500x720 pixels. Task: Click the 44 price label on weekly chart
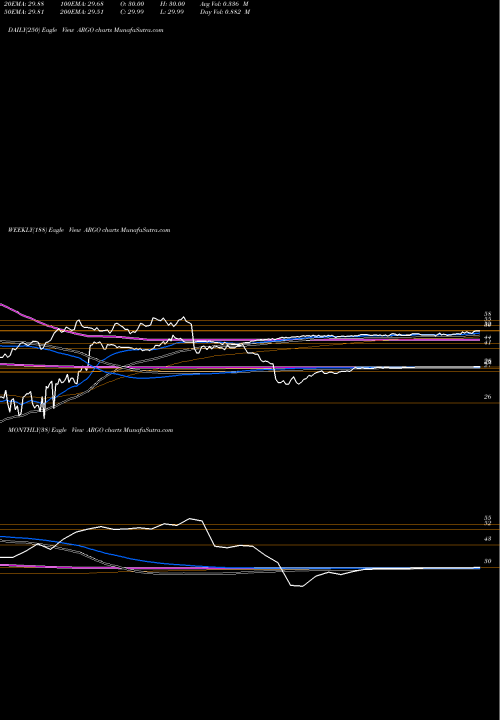(x=488, y=338)
